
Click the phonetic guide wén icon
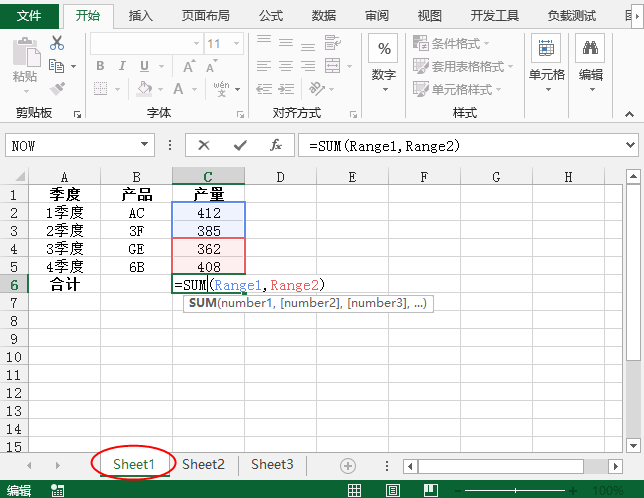coord(222,89)
